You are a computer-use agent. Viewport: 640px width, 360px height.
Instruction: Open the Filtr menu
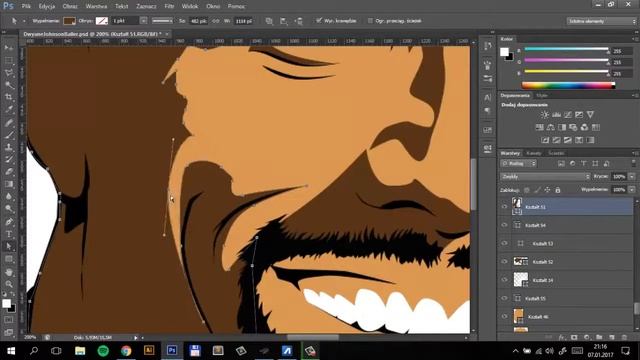point(169,7)
